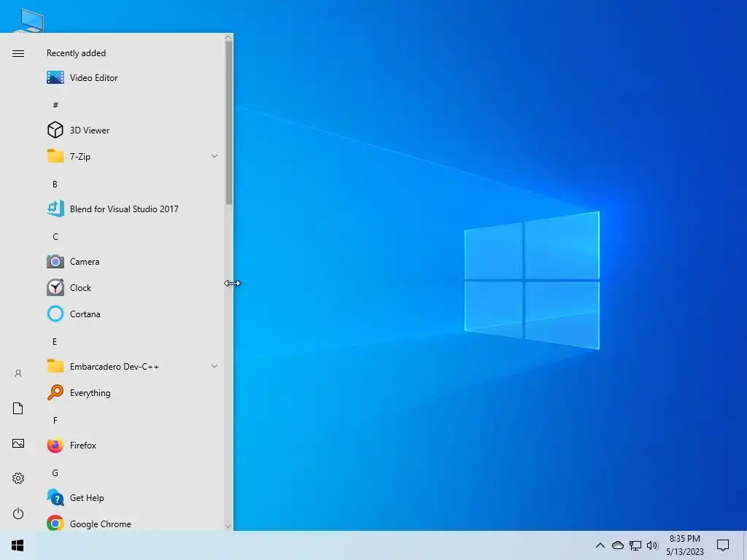
Task: Click the 'G' letter group header
Action: pos(55,472)
